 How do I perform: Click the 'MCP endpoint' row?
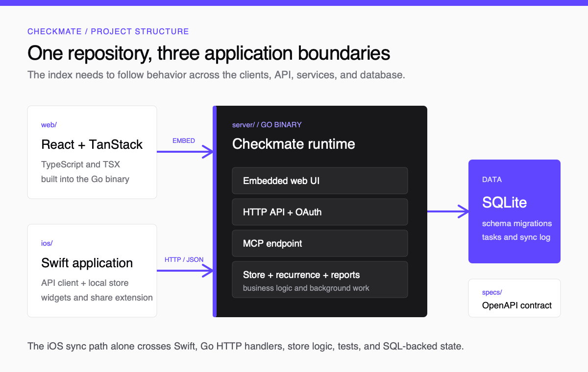pos(320,243)
